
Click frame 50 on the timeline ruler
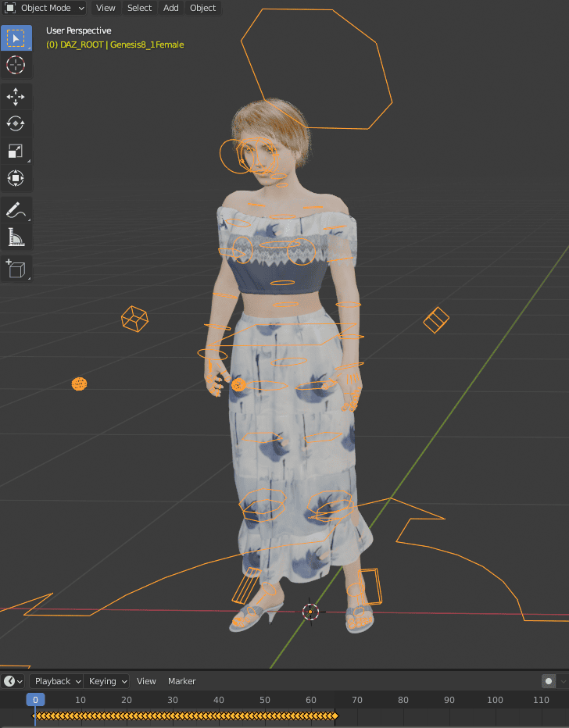(265, 700)
